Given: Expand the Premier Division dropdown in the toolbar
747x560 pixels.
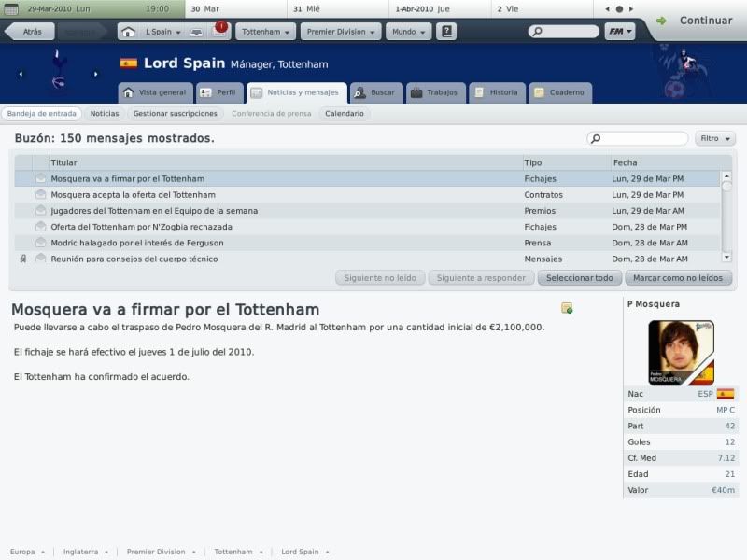Looking at the screenshot, I should click(x=341, y=32).
